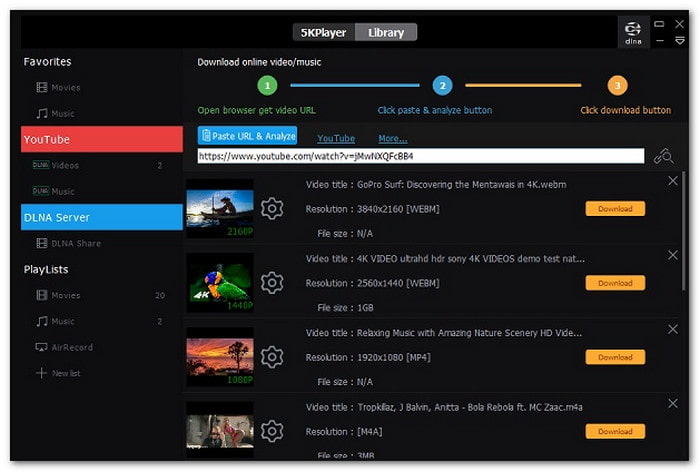This screenshot has height=472, width=700.
Task: Switch to the Library tab
Action: (x=386, y=33)
